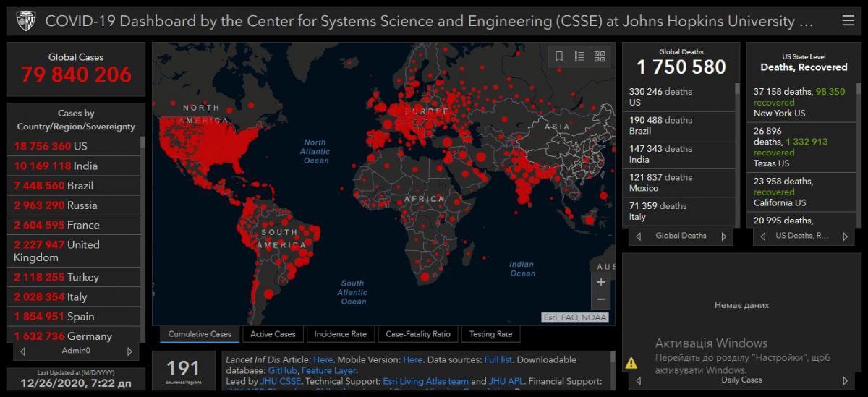
Task: Select Italy row with 71 359 deaths
Action: click(x=678, y=211)
